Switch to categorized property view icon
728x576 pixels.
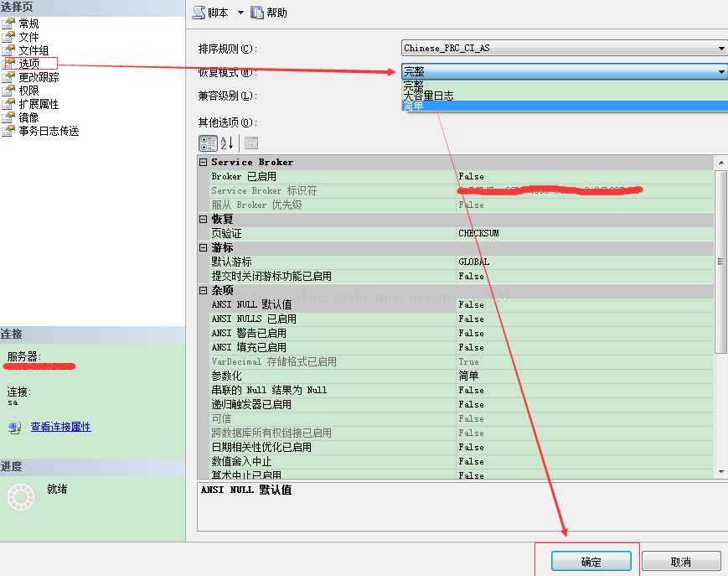[x=208, y=143]
